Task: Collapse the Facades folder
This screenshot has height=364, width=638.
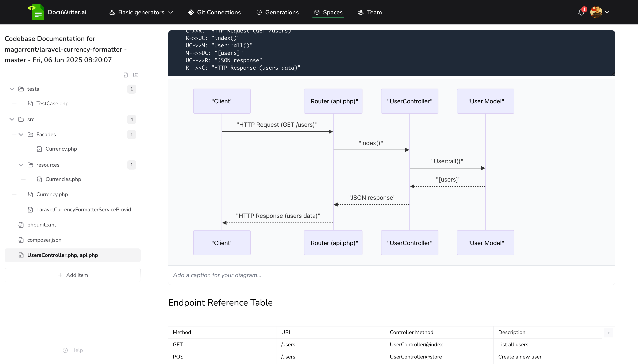Action: click(x=21, y=135)
